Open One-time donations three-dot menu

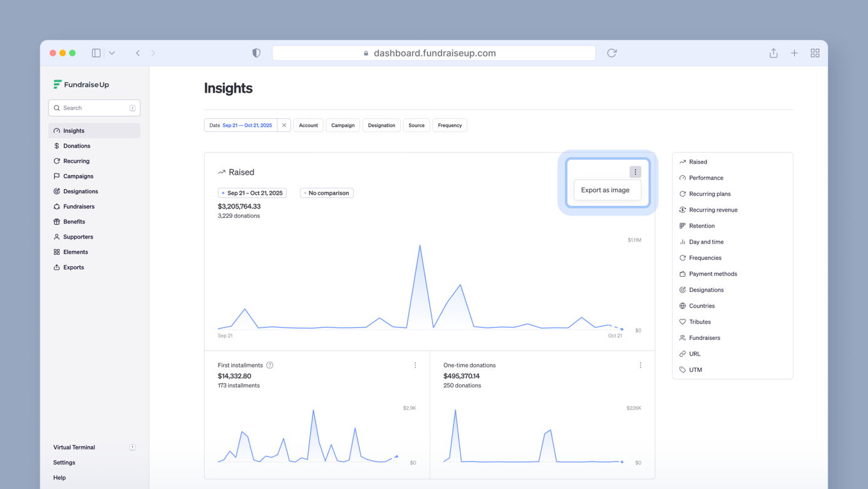(x=640, y=365)
